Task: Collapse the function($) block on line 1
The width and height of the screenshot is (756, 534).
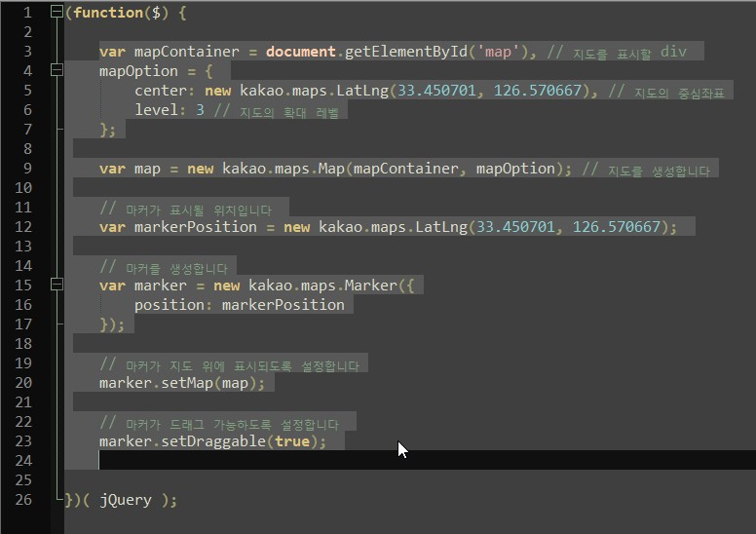Action: tap(57, 11)
